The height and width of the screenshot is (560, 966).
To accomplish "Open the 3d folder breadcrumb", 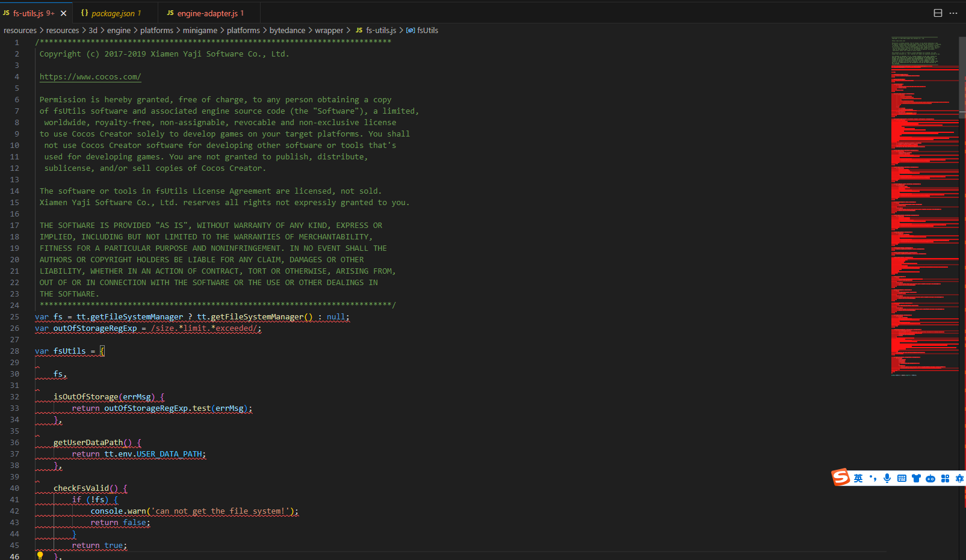I will click(x=93, y=30).
